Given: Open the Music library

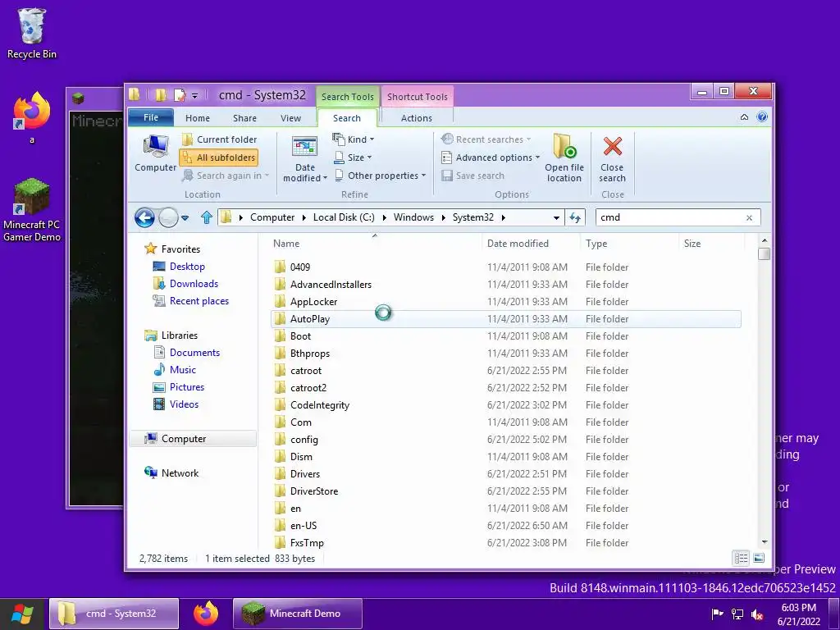Looking at the screenshot, I should click(x=183, y=370).
